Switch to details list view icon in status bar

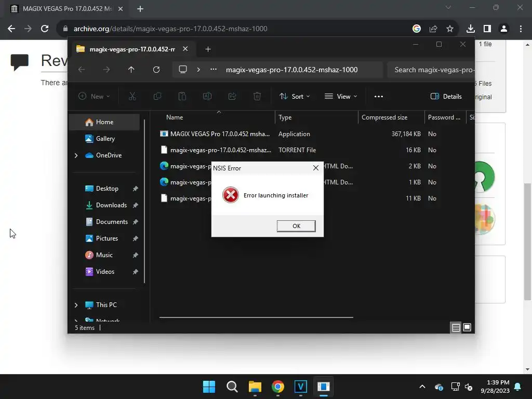coord(456,327)
